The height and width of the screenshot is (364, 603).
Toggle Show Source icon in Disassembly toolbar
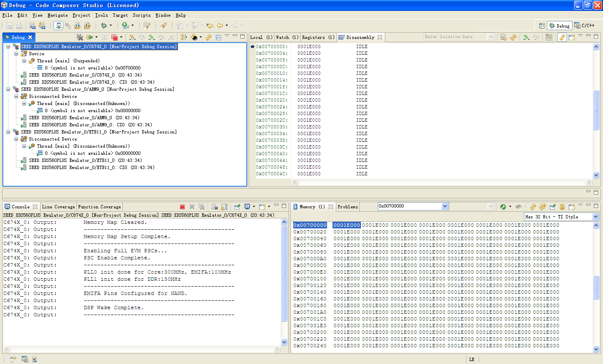(x=503, y=37)
